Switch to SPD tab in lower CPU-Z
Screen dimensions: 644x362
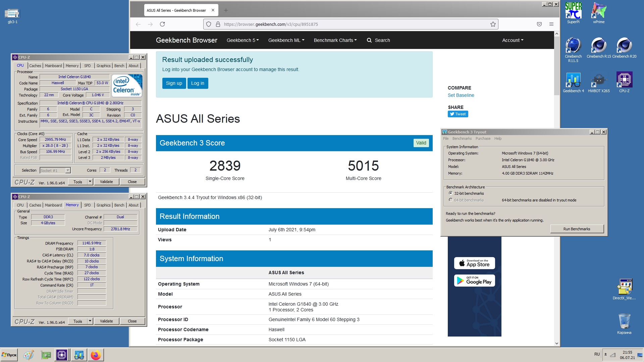pyautogui.click(x=88, y=205)
